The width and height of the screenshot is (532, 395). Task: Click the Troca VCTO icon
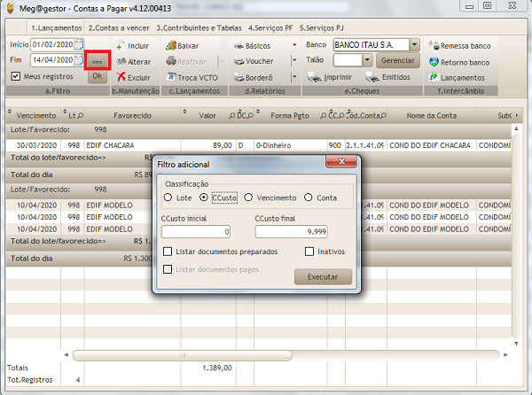click(171, 77)
